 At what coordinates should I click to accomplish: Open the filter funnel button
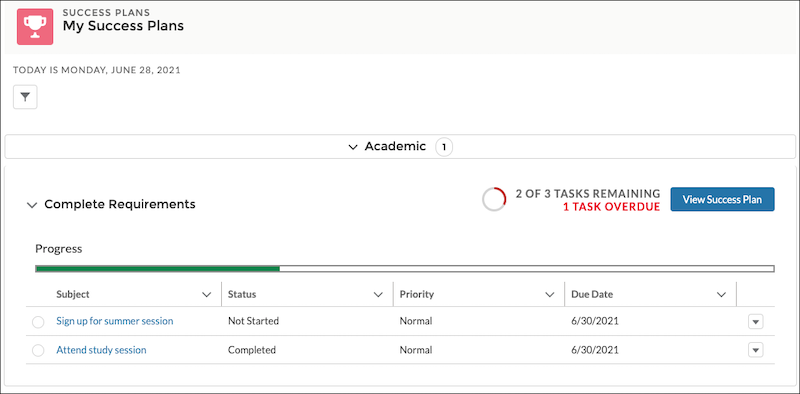25,97
